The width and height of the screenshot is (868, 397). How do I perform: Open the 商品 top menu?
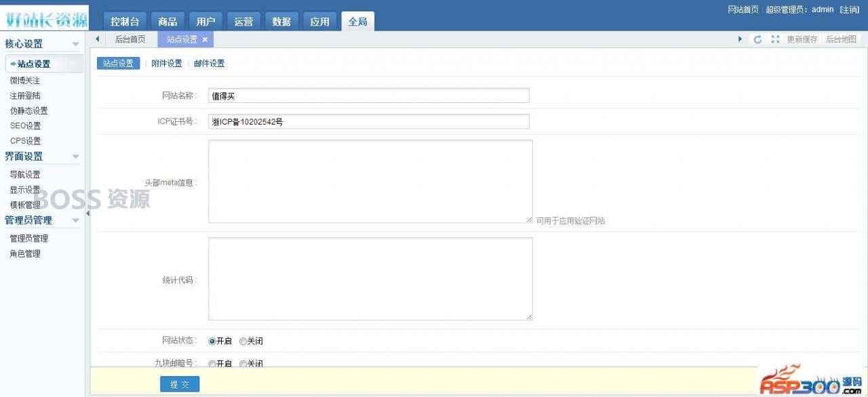(x=167, y=22)
